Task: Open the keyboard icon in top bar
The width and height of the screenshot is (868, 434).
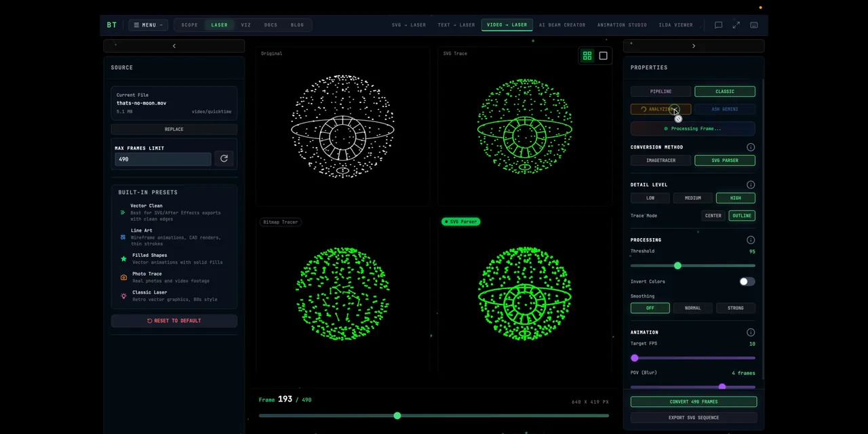Action: coord(754,25)
